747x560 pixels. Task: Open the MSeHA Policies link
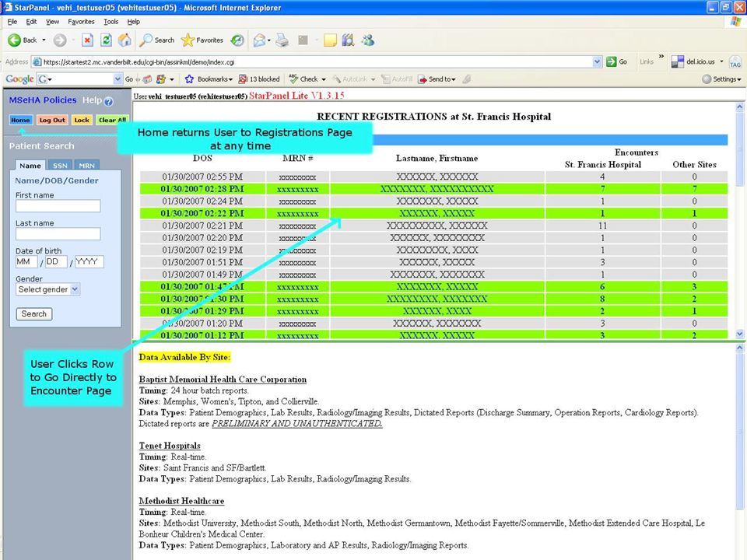(x=43, y=100)
